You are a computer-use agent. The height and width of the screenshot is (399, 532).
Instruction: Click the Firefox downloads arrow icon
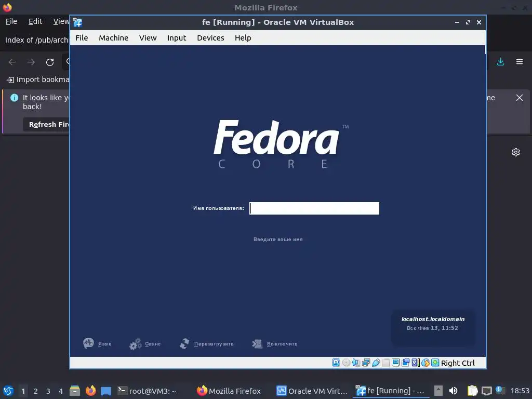point(500,62)
